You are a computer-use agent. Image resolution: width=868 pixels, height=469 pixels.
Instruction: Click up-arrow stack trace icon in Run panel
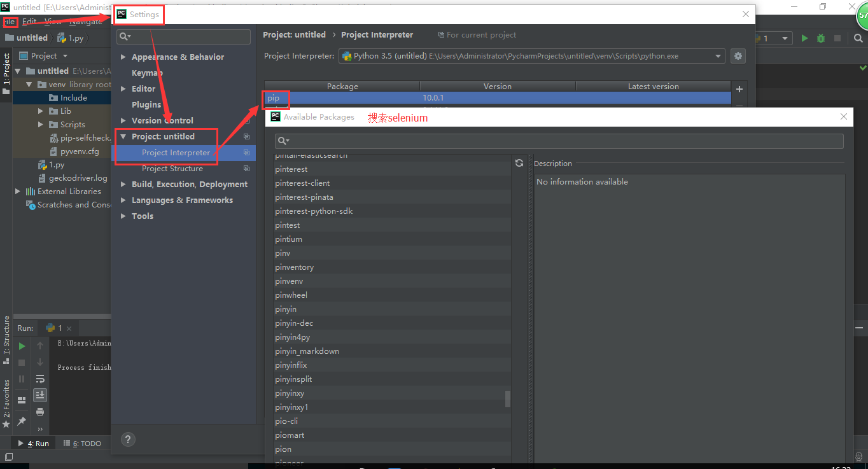(40, 346)
